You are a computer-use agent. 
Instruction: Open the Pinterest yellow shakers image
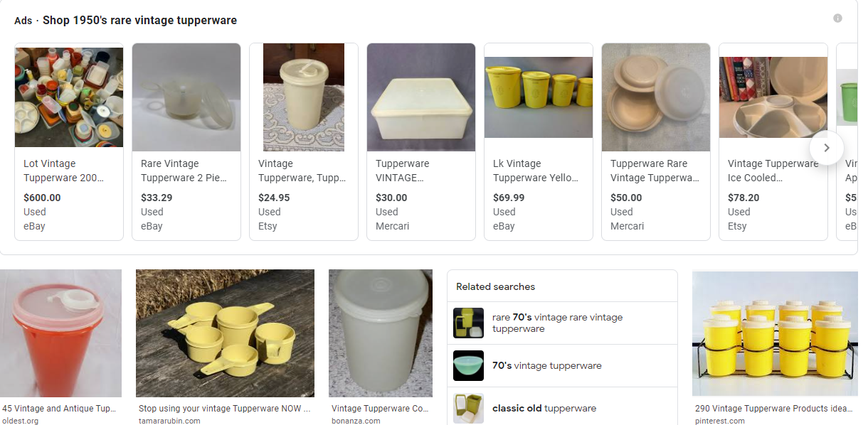point(775,333)
